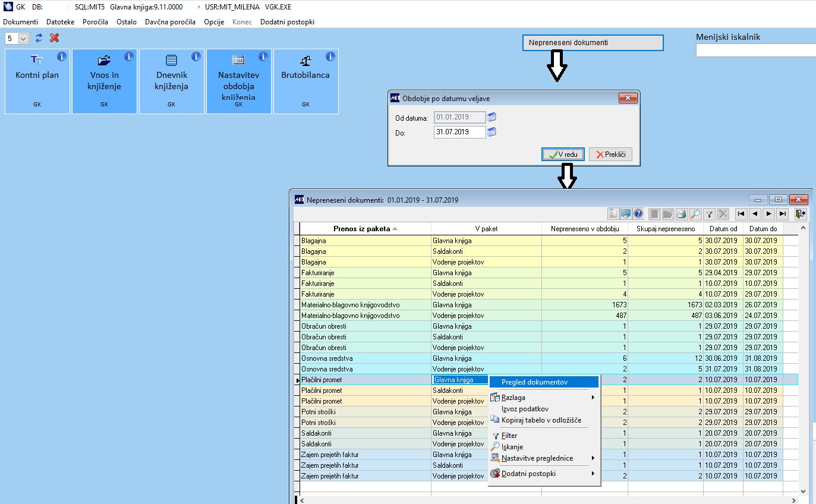Confirm the date range with V redu

563,155
